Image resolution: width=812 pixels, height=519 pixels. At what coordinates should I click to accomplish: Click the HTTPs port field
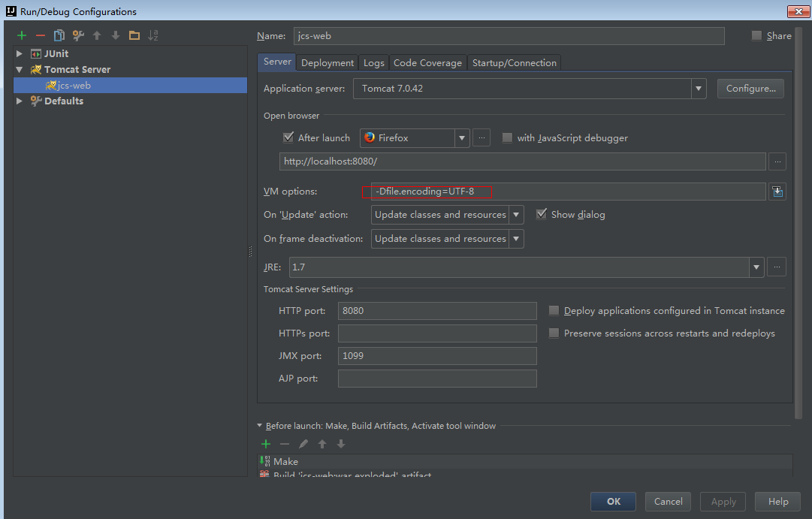coord(437,333)
